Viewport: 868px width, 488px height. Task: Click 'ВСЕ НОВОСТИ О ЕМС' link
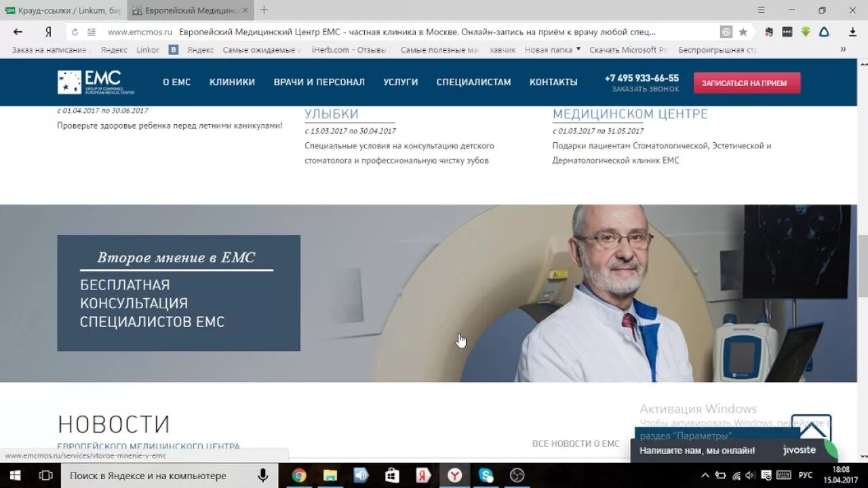[x=576, y=443]
